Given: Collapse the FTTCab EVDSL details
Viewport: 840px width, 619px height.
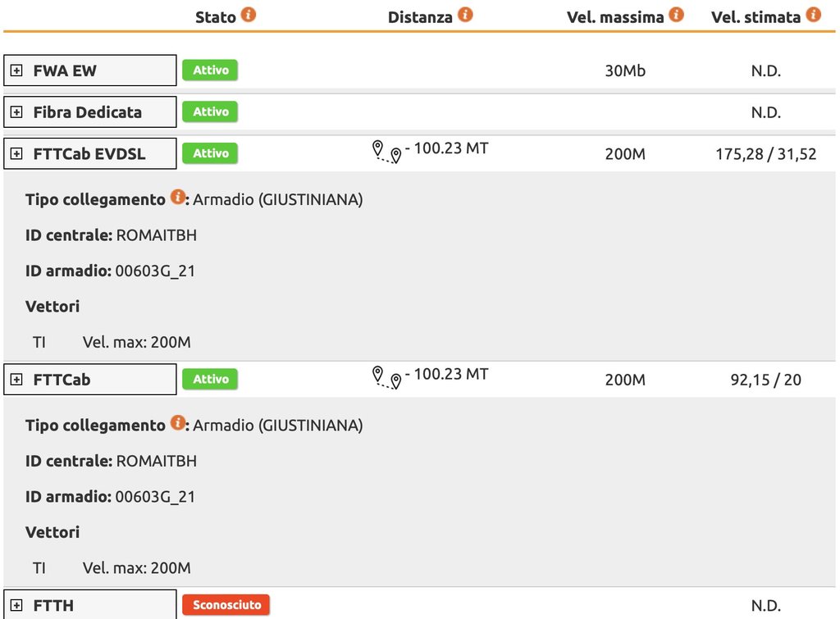Looking at the screenshot, I should click(16, 153).
